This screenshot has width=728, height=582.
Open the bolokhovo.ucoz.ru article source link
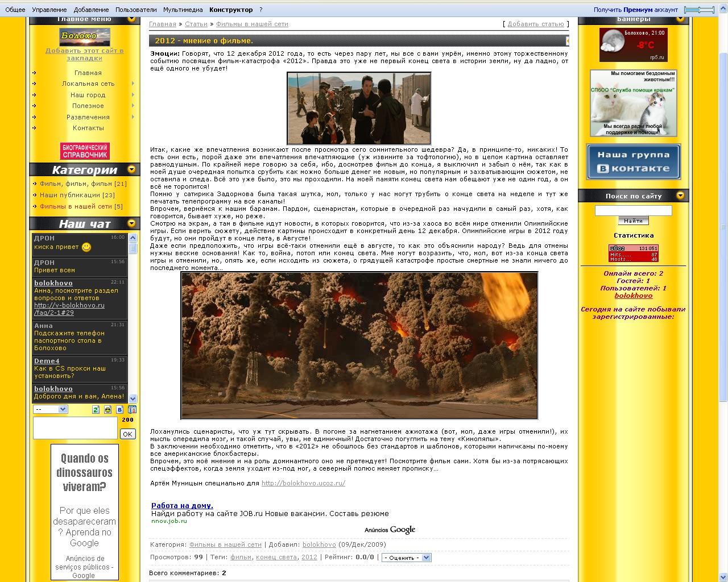(303, 483)
